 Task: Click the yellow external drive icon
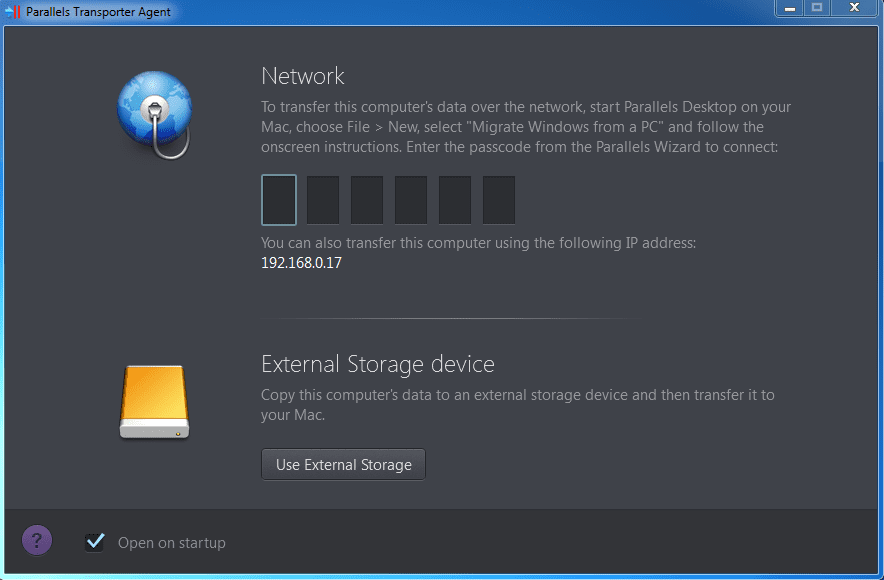coord(154,401)
